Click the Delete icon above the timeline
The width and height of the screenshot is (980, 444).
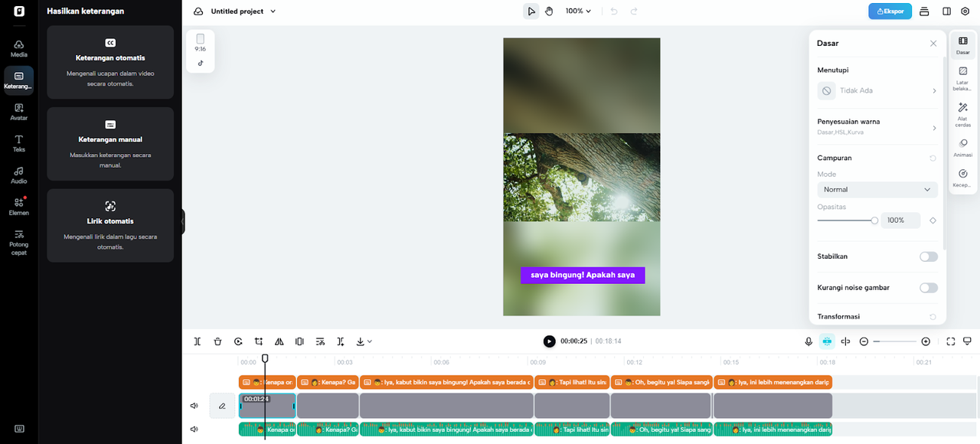coord(217,341)
